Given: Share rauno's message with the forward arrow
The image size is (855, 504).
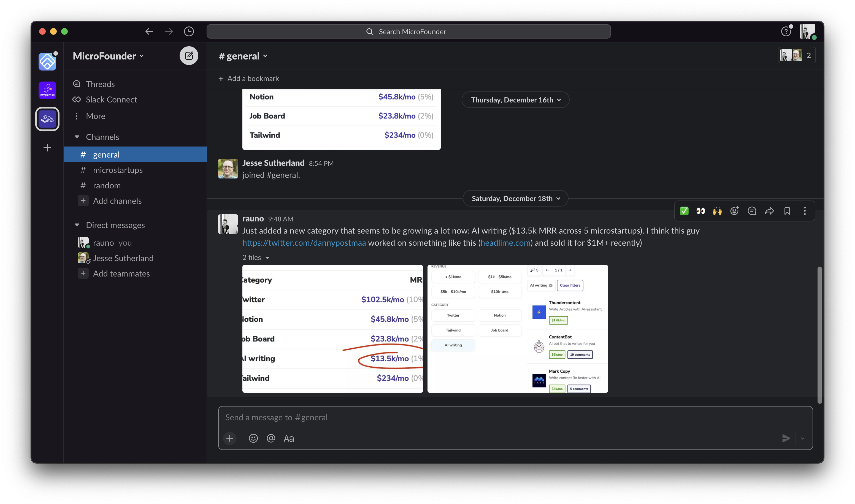Looking at the screenshot, I should (769, 211).
